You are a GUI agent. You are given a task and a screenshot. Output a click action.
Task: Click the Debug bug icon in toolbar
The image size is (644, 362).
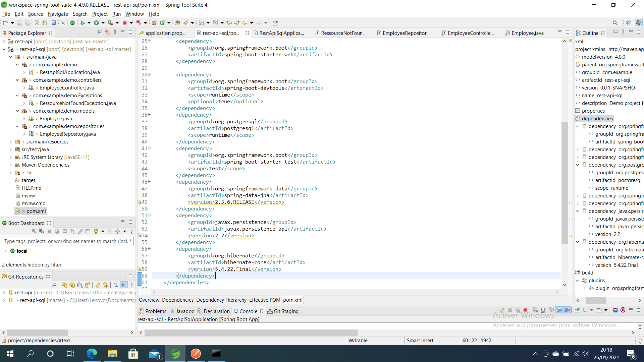click(82, 23)
